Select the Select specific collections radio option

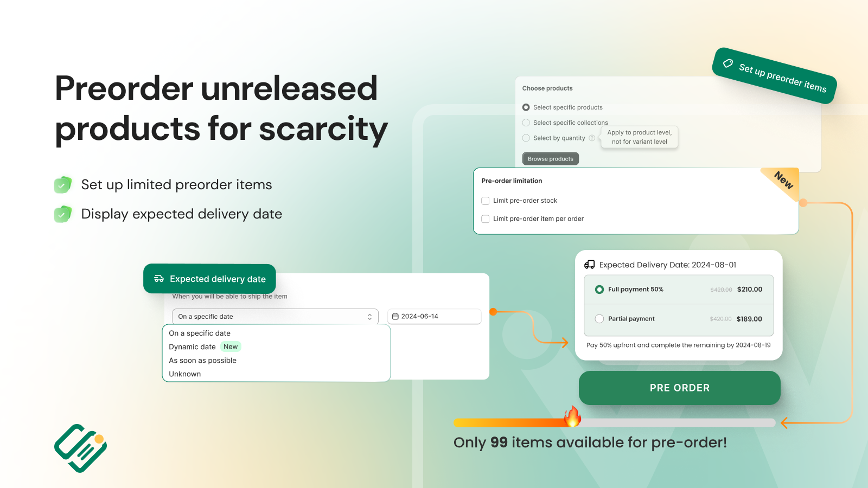pyautogui.click(x=526, y=123)
